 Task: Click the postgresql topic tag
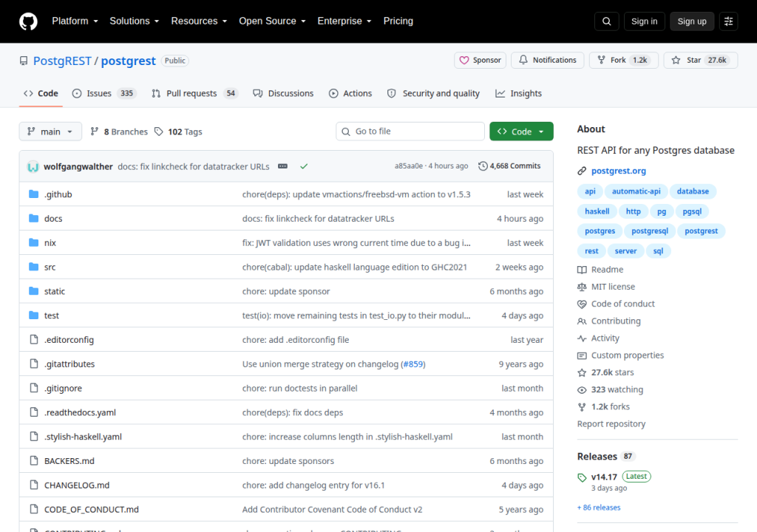[x=650, y=231]
